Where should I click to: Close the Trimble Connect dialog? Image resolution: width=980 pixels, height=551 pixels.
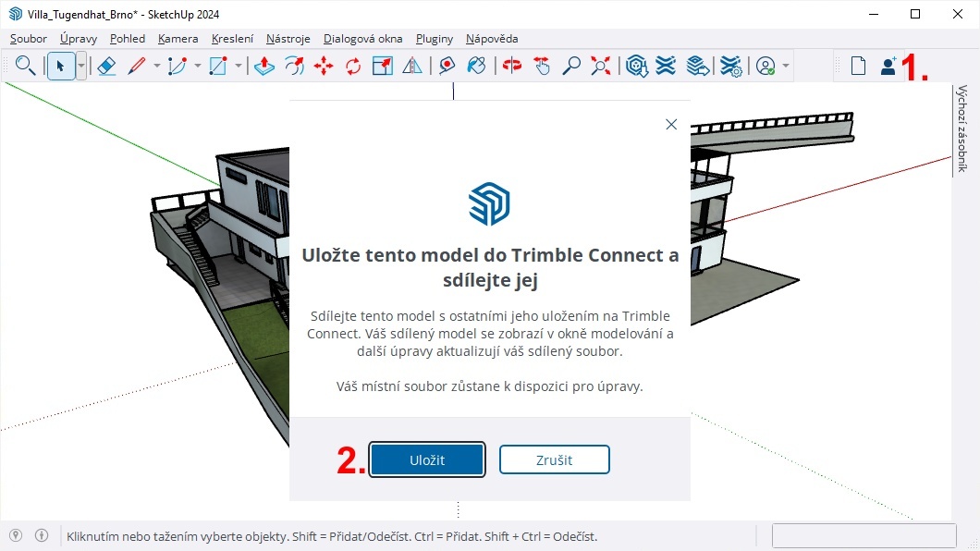pyautogui.click(x=671, y=124)
